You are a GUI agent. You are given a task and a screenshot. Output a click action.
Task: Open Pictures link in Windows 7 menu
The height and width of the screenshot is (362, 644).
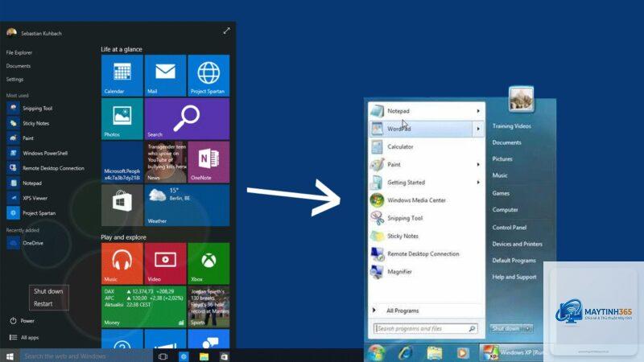502,158
